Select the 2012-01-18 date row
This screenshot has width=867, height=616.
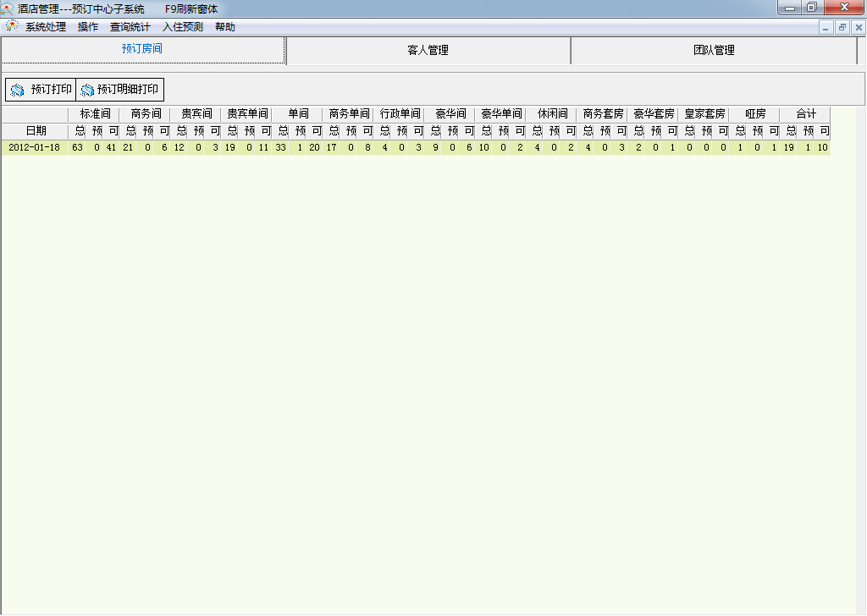(x=35, y=147)
